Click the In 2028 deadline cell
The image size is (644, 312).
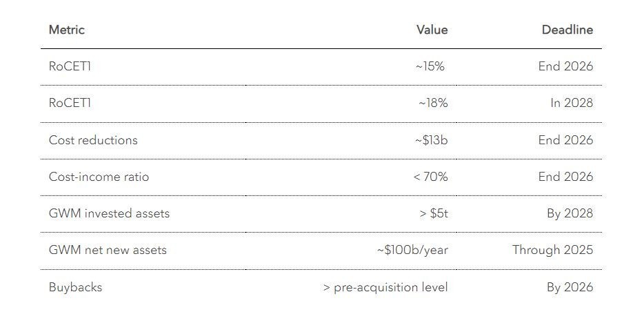point(571,104)
